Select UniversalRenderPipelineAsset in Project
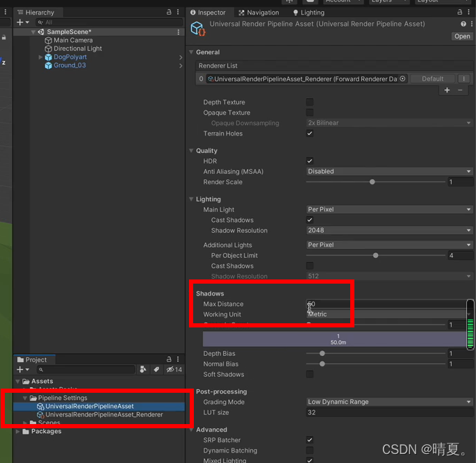This screenshot has width=476, height=463. (90, 406)
